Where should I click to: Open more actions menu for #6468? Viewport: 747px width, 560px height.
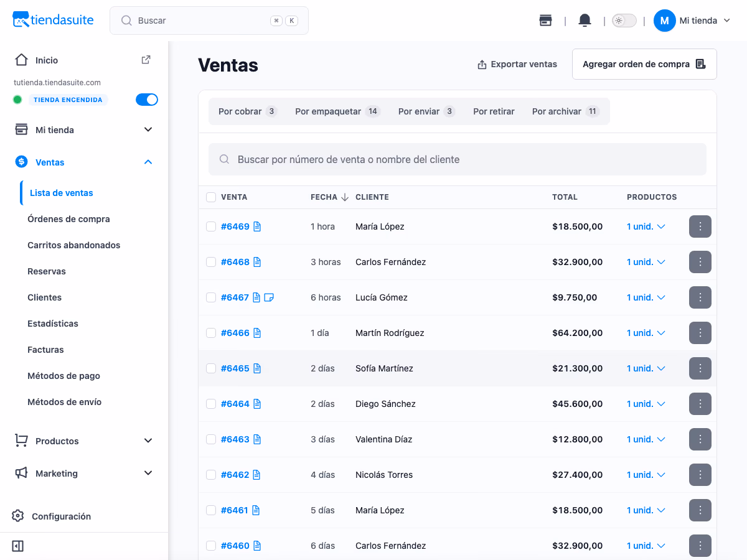pos(700,262)
